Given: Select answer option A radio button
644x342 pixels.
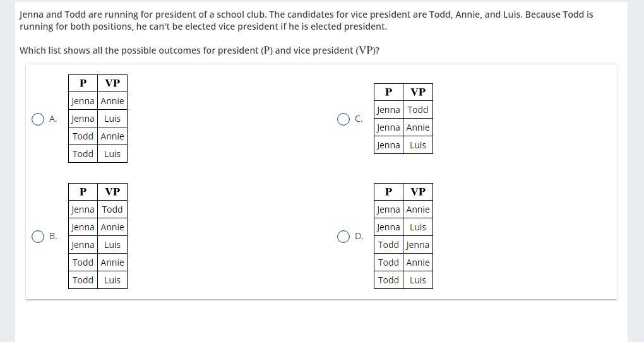Looking at the screenshot, I should 38,119.
